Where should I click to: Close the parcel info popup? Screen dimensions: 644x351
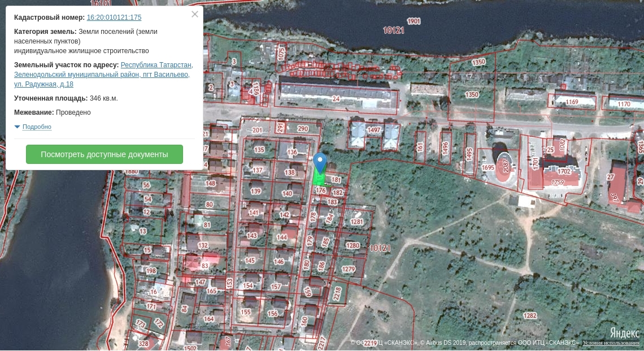[195, 15]
